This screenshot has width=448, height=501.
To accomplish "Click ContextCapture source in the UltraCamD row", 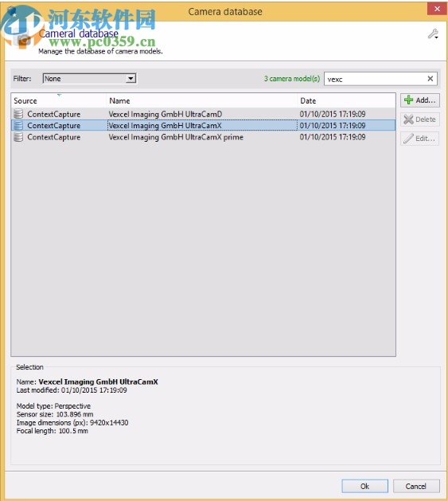I will pos(53,114).
